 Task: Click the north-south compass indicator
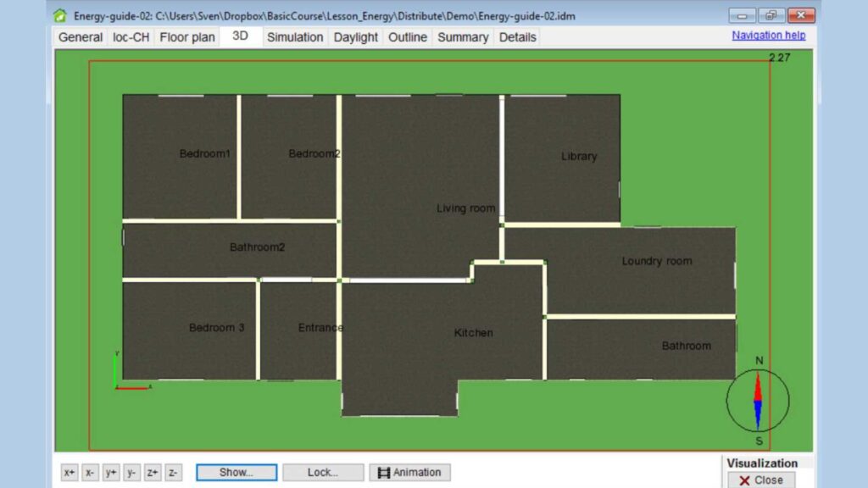point(758,401)
